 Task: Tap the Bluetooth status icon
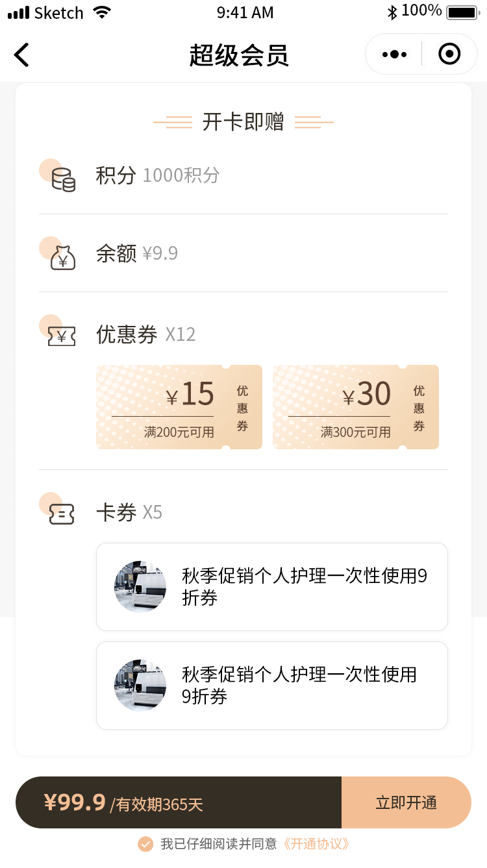point(392,12)
